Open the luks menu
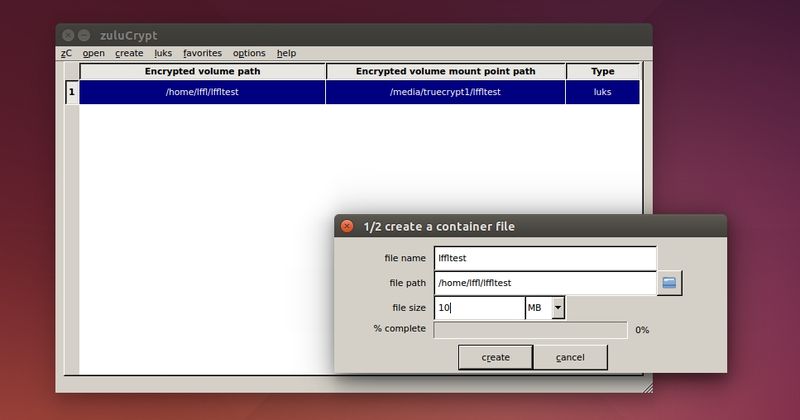The height and width of the screenshot is (420, 800). coord(163,53)
